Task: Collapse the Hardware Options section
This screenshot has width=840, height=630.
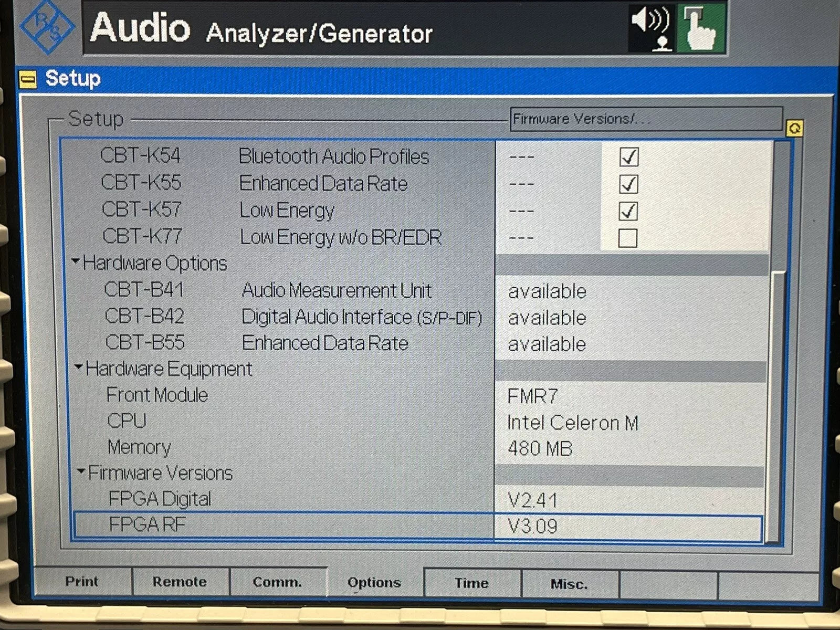Action: coord(76,261)
